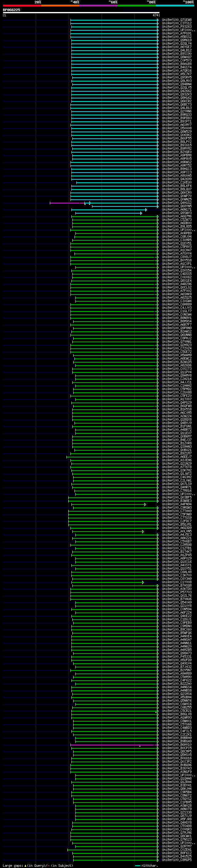Image resolution: width=197 pixels, height=868 pixels.
Task: Select the UniRef100_Q9M619 label
Action: click(x=176, y=40)
